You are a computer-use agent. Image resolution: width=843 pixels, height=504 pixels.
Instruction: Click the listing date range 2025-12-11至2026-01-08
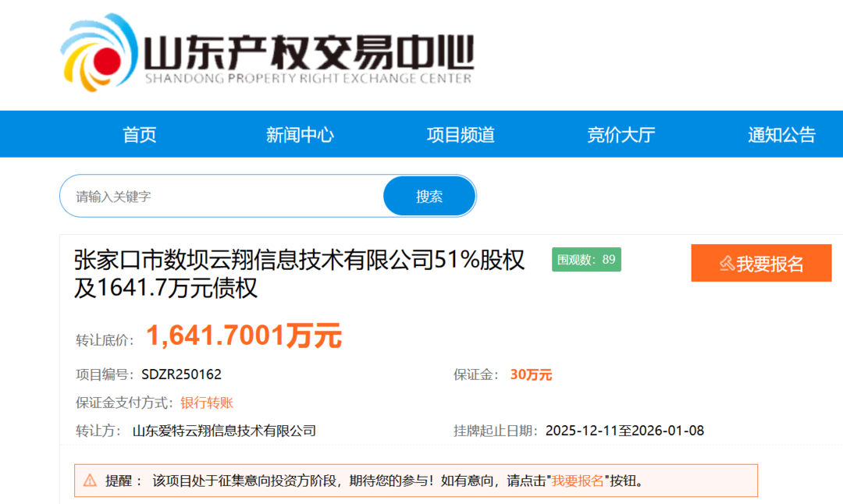(624, 431)
